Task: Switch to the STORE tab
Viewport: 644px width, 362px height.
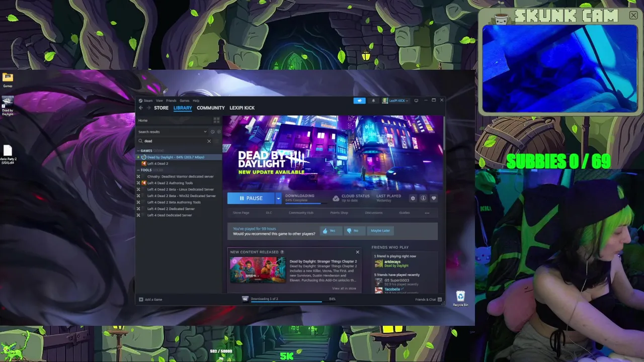Action: (161, 108)
